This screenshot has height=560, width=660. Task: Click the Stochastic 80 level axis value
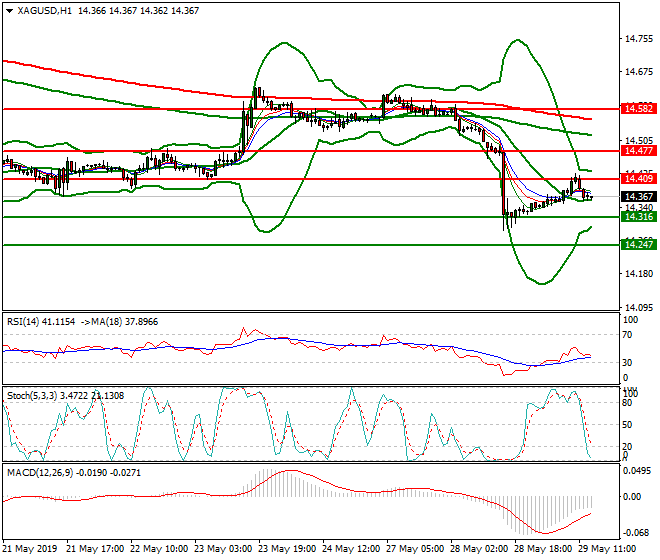point(627,403)
